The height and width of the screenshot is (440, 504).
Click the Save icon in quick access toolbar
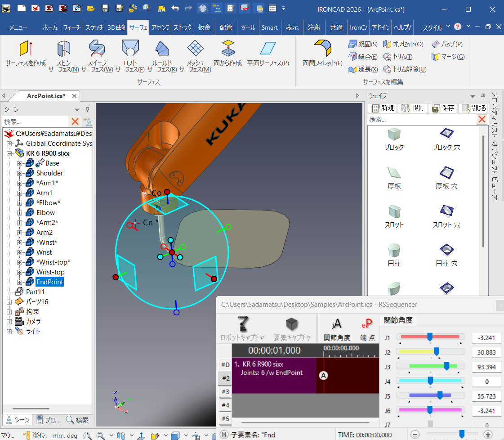105,9
